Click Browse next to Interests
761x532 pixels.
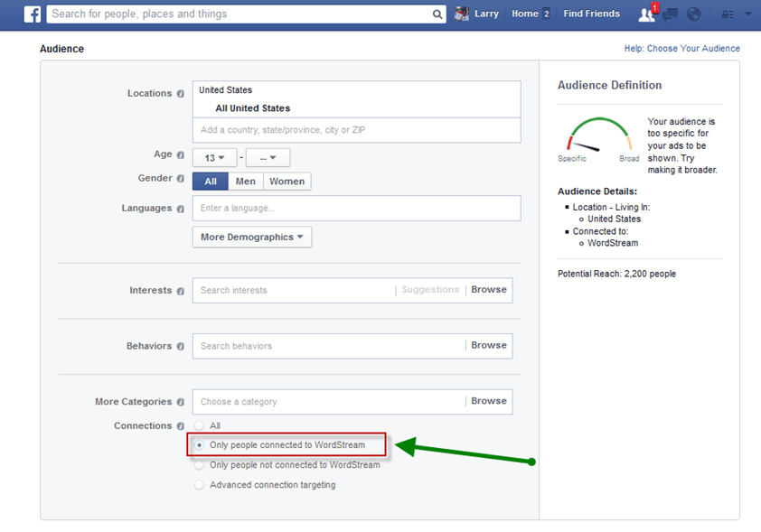pyautogui.click(x=489, y=290)
